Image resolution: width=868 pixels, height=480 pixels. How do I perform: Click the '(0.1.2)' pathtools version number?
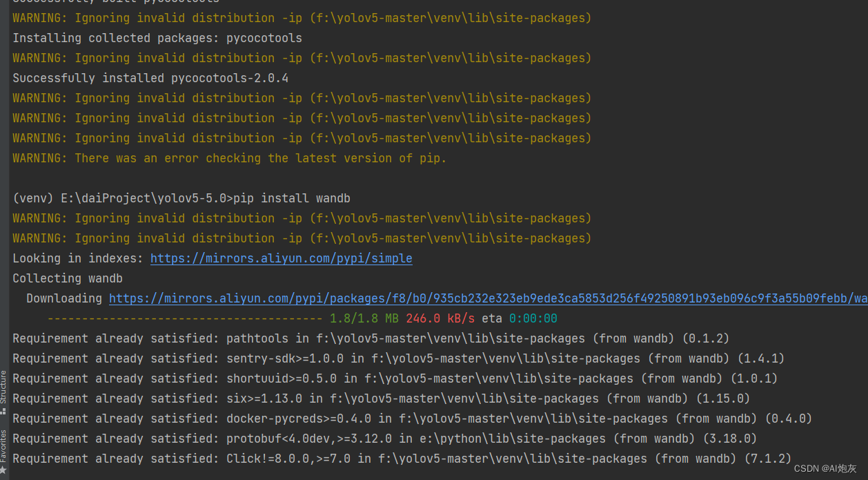706,338
